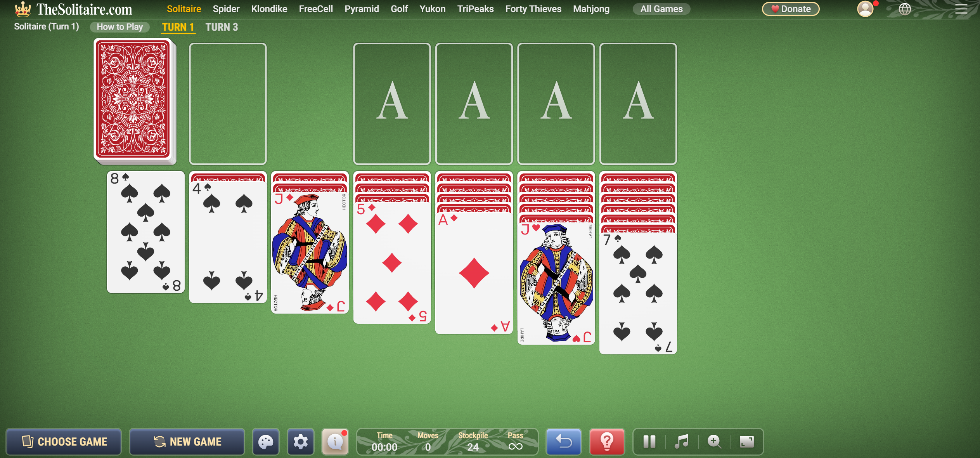Image resolution: width=980 pixels, height=458 pixels.
Task: Open the info panel with notification dot
Action: [335, 441]
